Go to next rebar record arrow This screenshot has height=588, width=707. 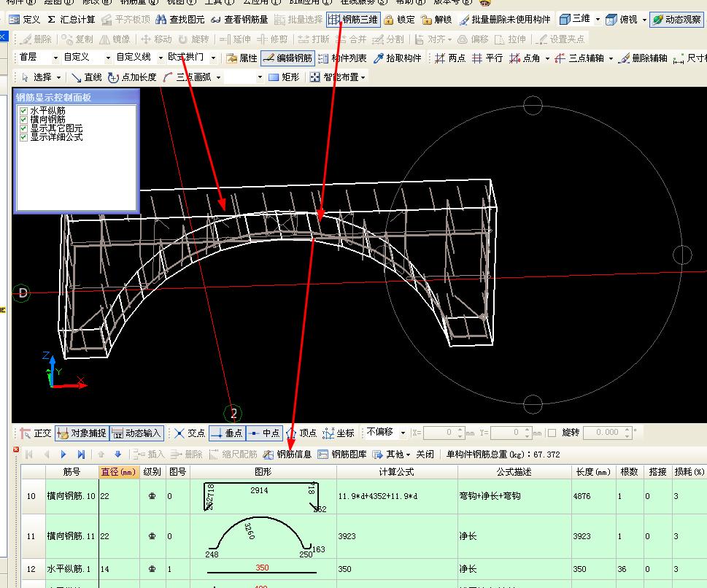pyautogui.click(x=63, y=454)
